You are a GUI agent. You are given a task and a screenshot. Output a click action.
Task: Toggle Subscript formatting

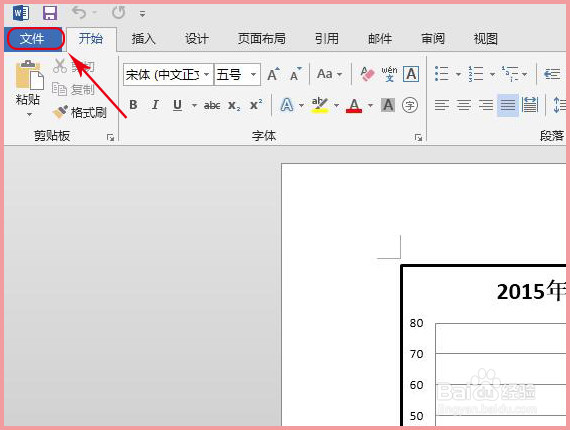pyautogui.click(x=234, y=106)
